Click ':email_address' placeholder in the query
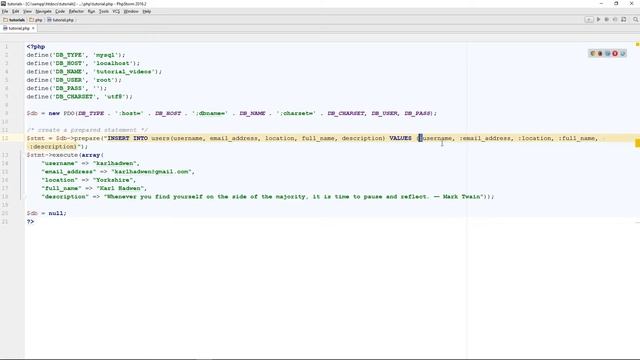640x360 pixels. (x=485, y=138)
